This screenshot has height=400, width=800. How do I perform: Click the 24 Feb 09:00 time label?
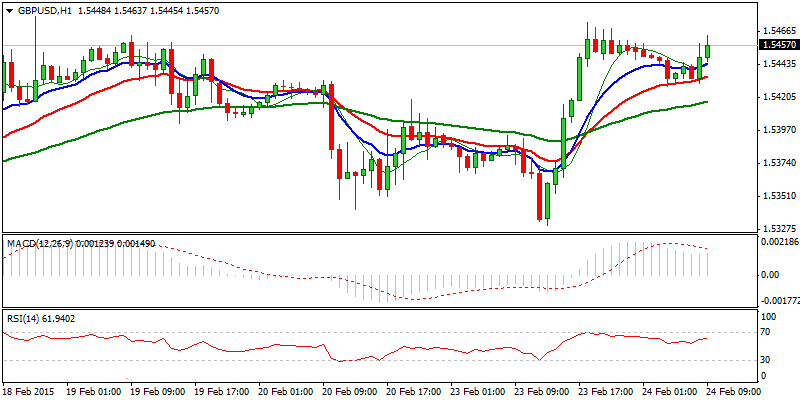pos(733,391)
